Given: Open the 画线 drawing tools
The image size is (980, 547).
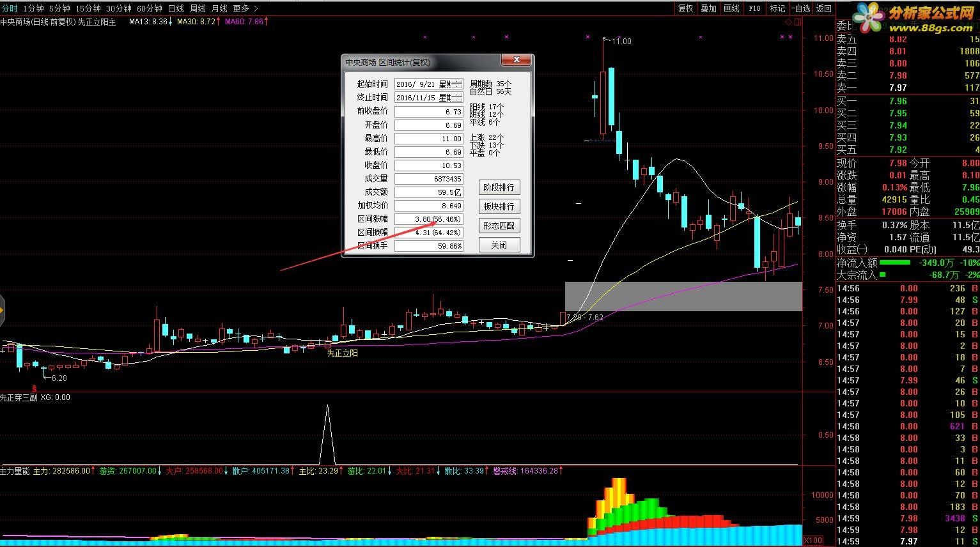Looking at the screenshot, I should [x=731, y=8].
